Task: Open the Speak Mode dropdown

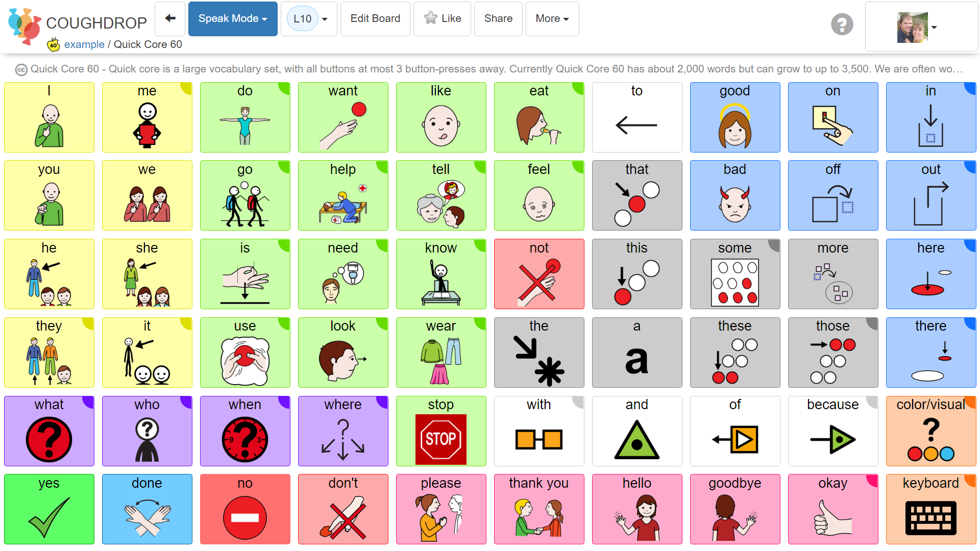Action: [x=232, y=19]
